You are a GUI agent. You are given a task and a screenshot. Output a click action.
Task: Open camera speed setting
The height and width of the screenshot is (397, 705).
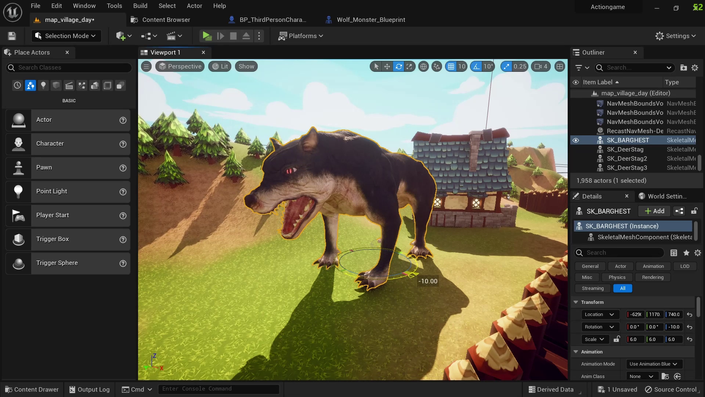coord(541,67)
